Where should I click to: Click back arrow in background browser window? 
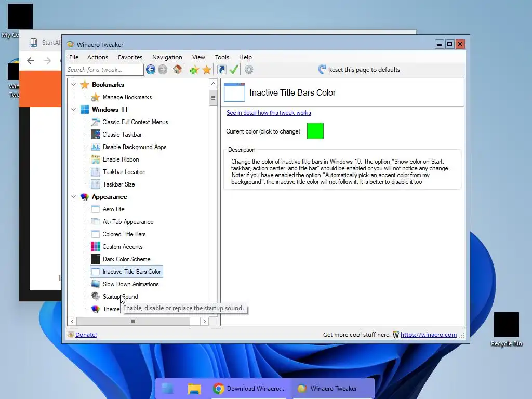[x=31, y=61]
